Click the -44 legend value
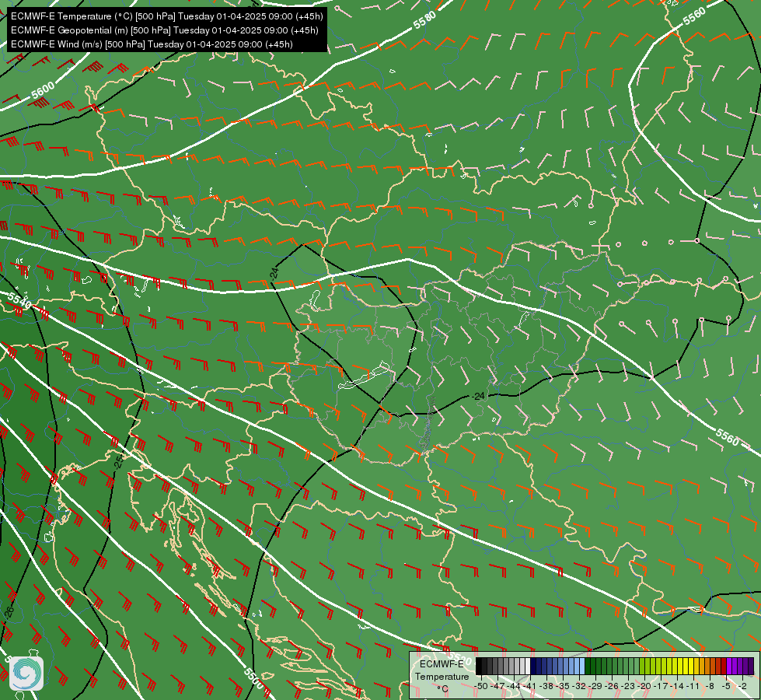The image size is (761, 700). 514,687
